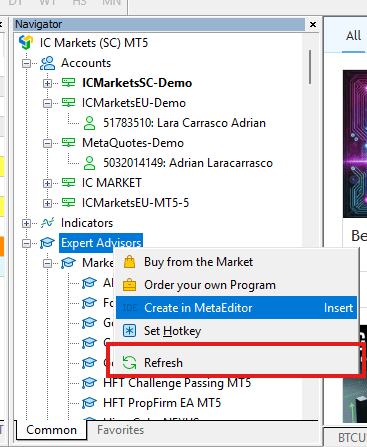367x447 pixels.
Task: Collapse the Expert Advisors tree node
Action: click(x=26, y=243)
